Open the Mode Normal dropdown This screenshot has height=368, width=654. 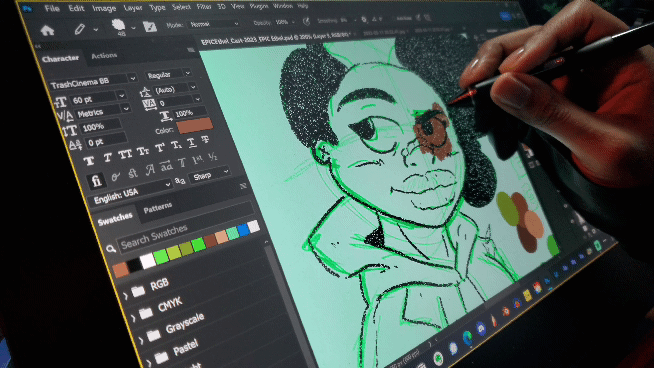coord(215,24)
